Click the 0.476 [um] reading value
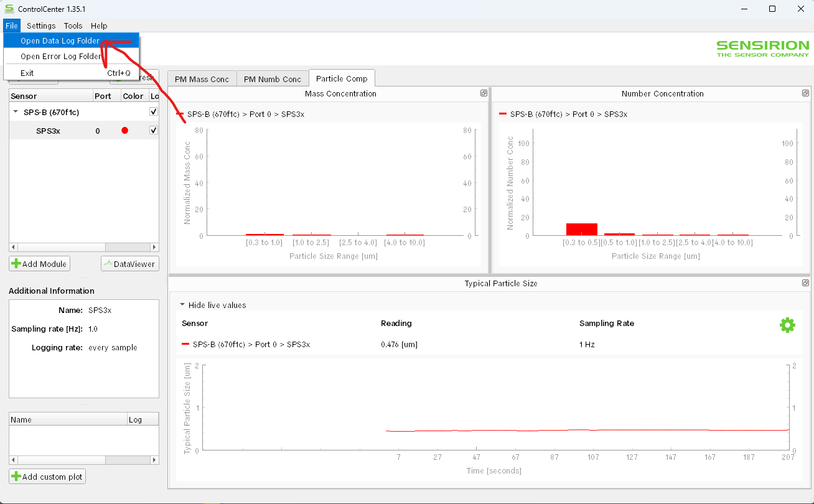The image size is (814, 504). 399,344
